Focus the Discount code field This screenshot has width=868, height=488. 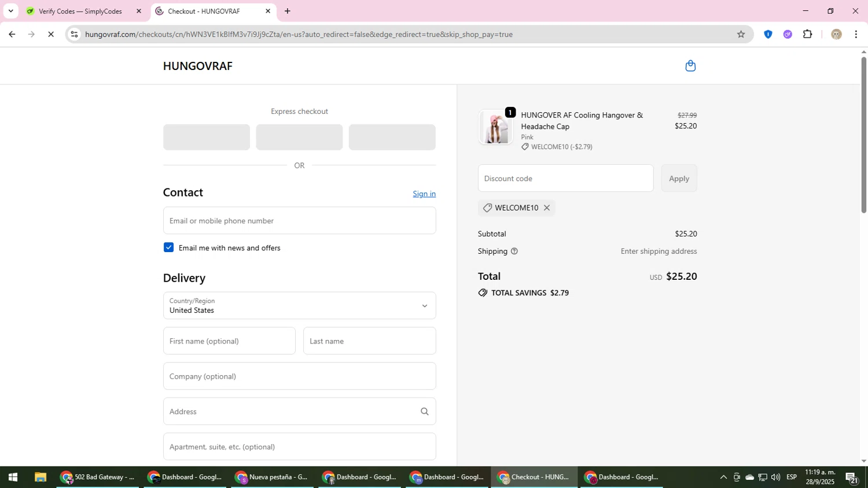[565, 178]
